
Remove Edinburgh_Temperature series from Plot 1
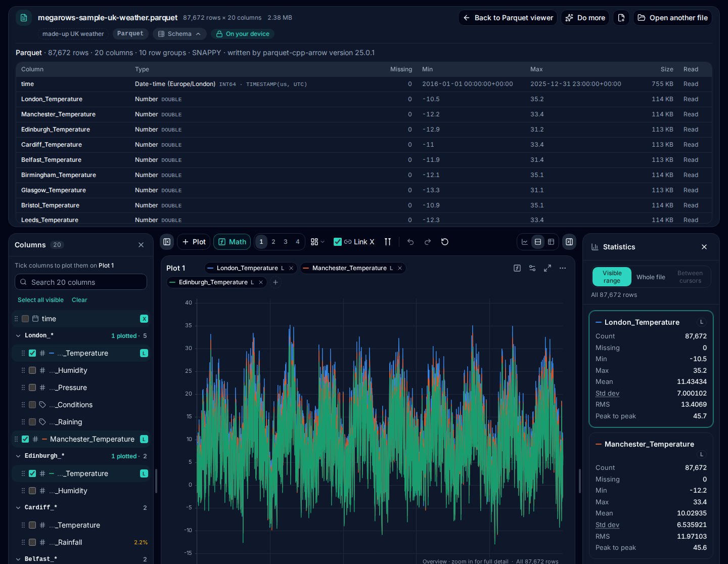(261, 282)
